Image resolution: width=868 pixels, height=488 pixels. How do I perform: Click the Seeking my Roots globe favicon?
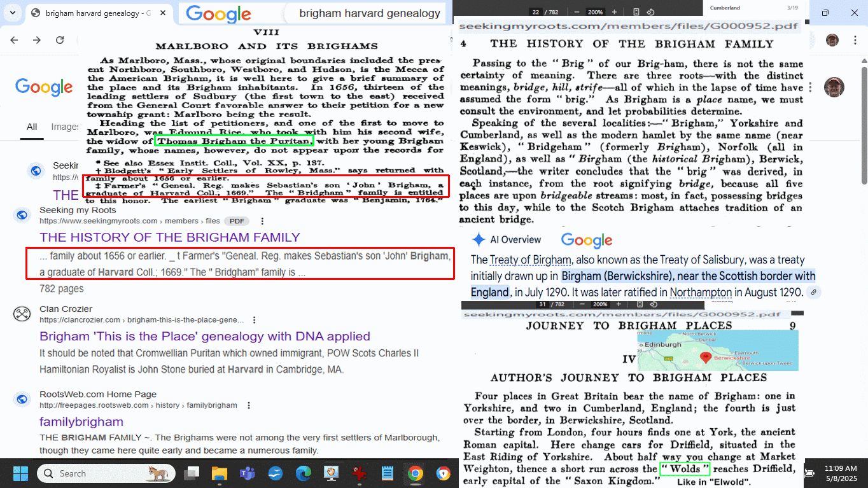coord(22,215)
